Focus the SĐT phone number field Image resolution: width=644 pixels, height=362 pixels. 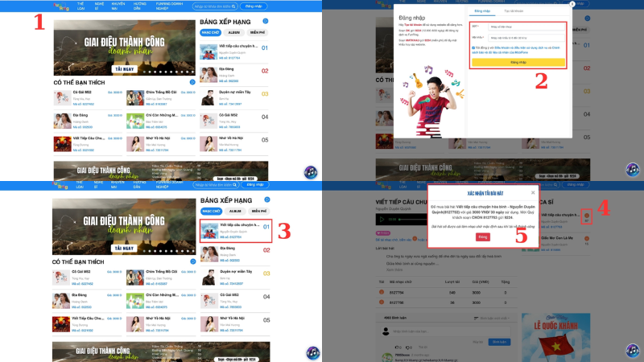(x=526, y=27)
